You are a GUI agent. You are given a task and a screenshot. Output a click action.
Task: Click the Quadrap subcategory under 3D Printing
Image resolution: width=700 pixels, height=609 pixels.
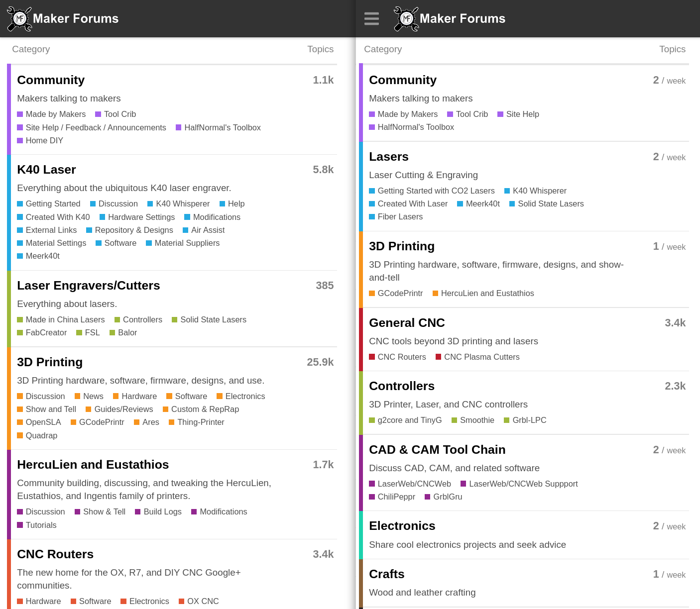[x=41, y=435]
